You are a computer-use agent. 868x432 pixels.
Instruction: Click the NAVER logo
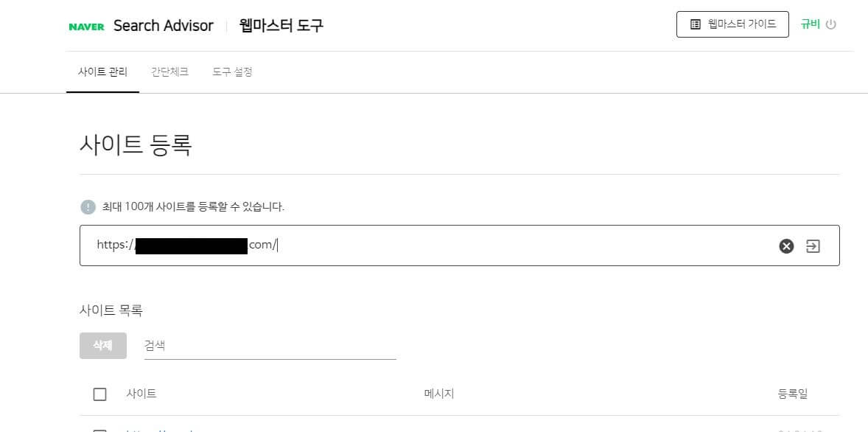point(86,26)
